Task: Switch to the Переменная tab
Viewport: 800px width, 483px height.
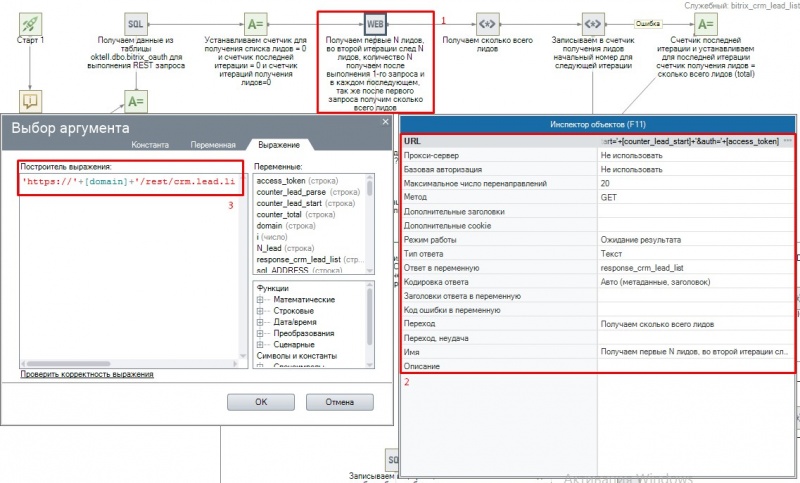Action: pos(213,145)
